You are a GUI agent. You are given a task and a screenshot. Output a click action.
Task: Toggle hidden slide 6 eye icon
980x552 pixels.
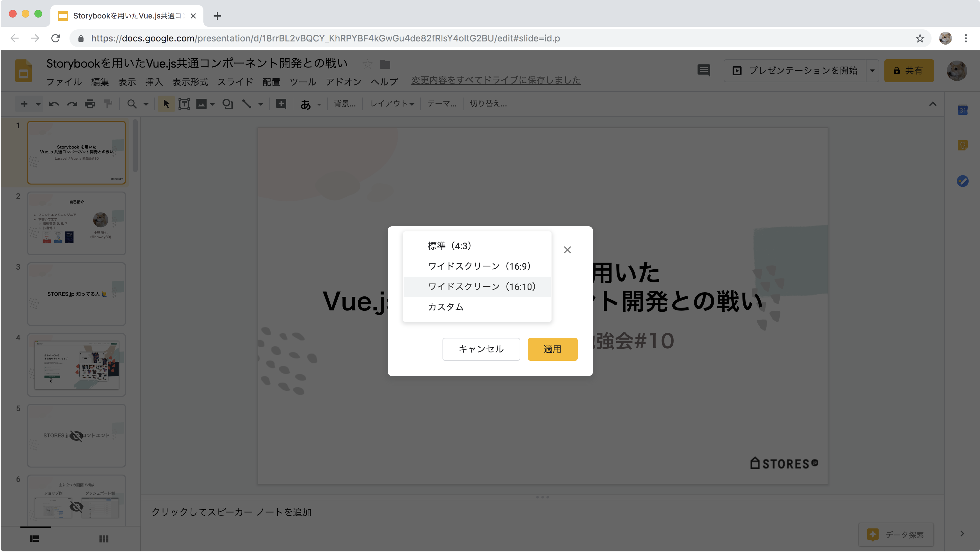(77, 506)
